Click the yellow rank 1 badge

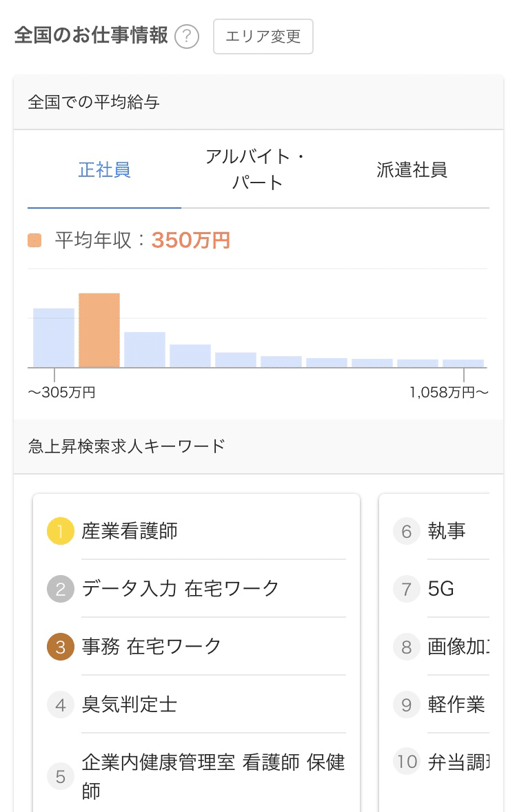(61, 531)
